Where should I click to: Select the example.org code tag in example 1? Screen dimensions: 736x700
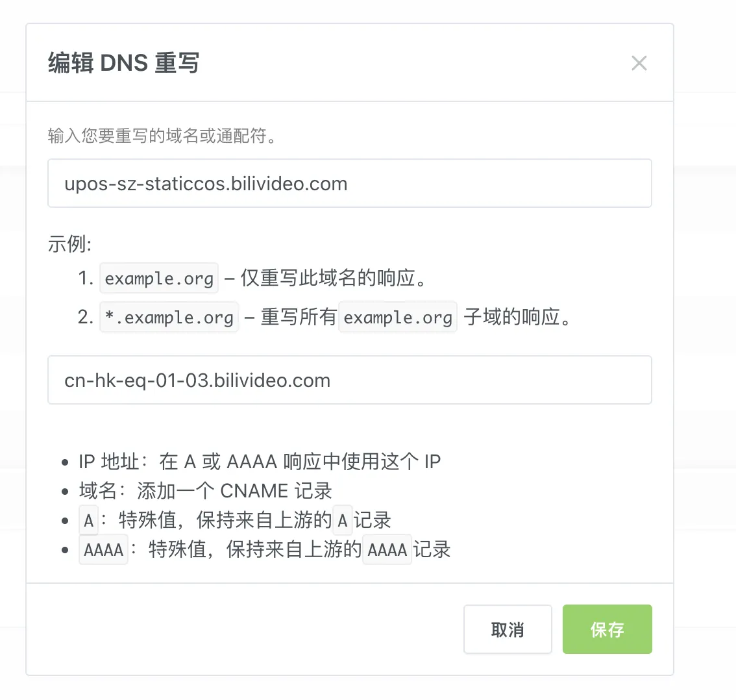click(x=159, y=279)
